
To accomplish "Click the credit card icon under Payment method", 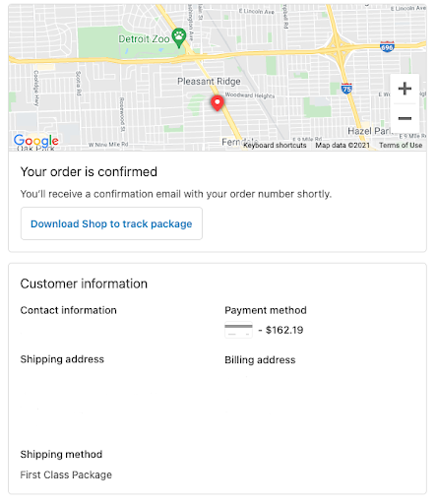I will (238, 330).
